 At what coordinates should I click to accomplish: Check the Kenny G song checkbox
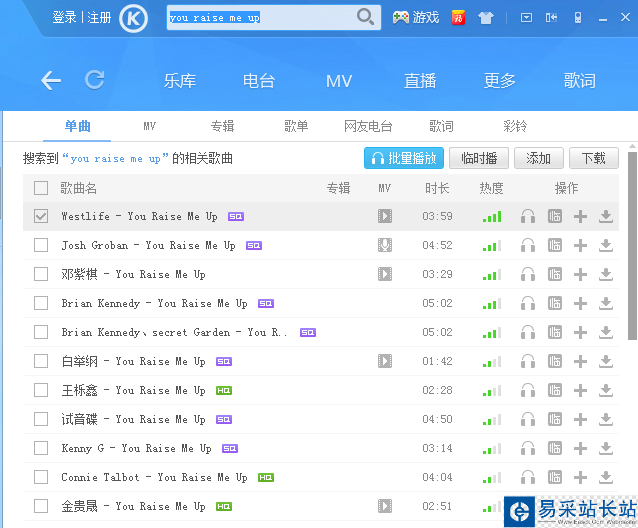pos(41,448)
